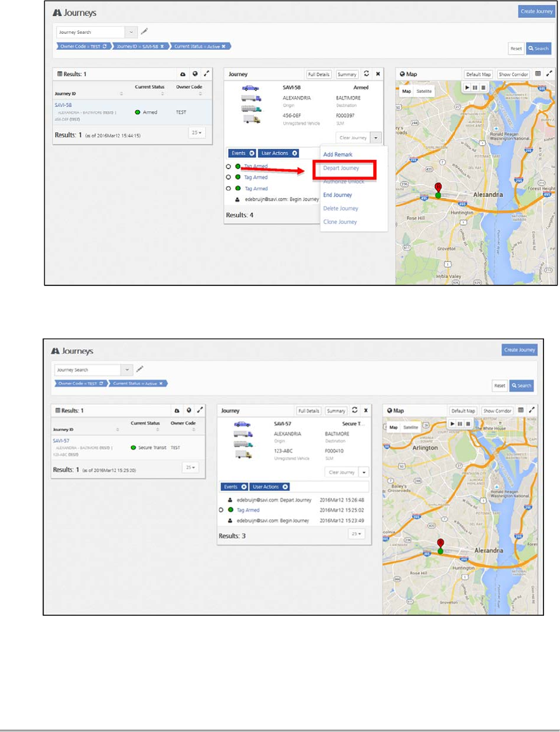Click the red map marker in SAVI-58 map
The height and width of the screenshot is (732, 560).
438,187
